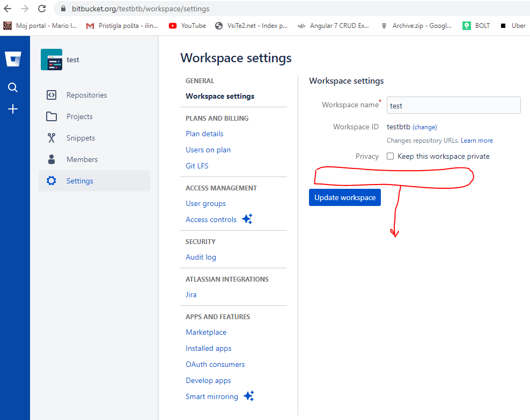Open YouTube bookmark

(187, 26)
